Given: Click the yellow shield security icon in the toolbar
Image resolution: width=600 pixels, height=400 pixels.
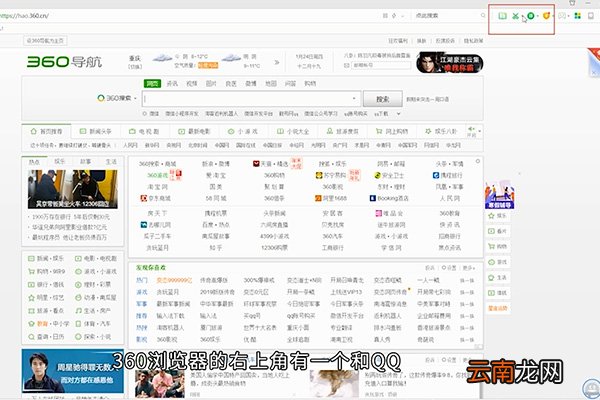Looking at the screenshot, I should 546,16.
